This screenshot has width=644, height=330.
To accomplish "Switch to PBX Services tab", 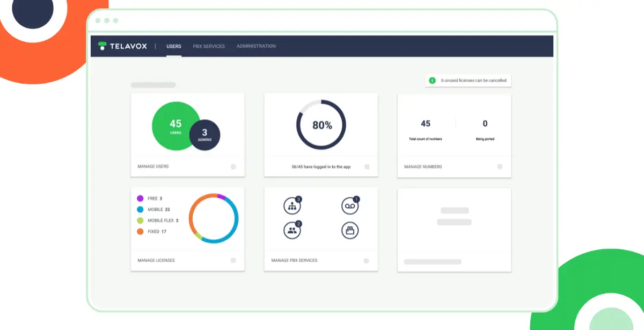I will coord(209,46).
